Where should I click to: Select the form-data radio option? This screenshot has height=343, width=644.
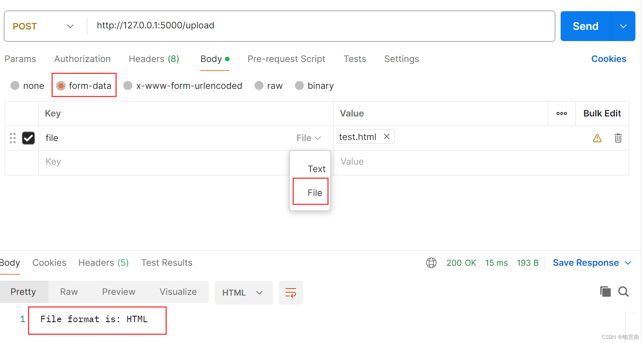click(84, 86)
